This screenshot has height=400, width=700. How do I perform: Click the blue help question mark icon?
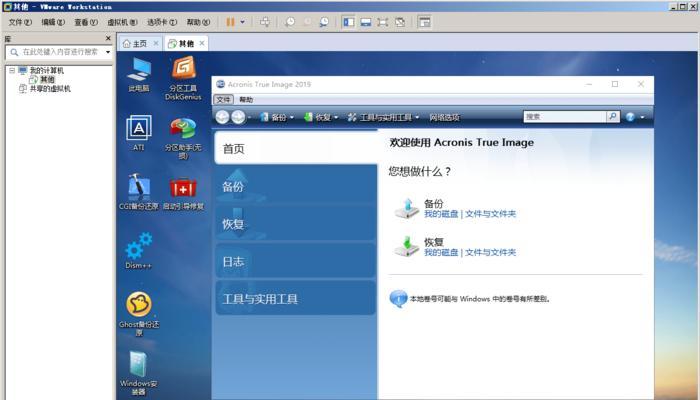(630, 117)
